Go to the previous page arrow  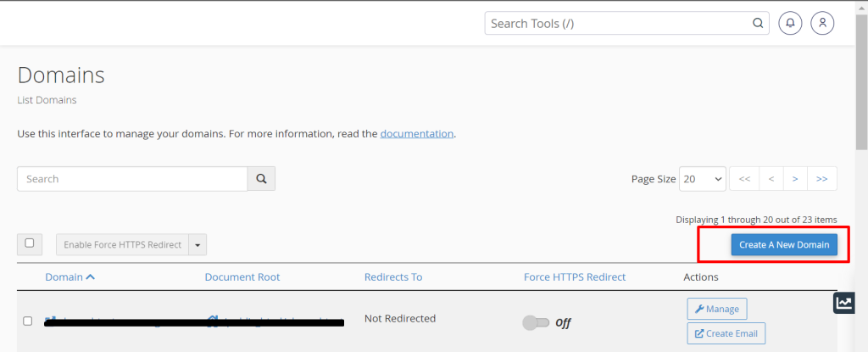click(771, 179)
